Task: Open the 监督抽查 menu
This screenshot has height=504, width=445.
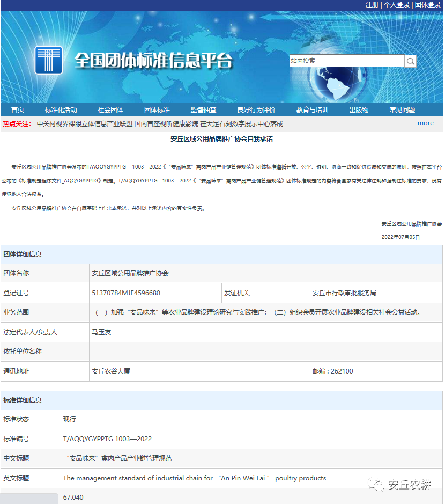Action: pos(203,109)
